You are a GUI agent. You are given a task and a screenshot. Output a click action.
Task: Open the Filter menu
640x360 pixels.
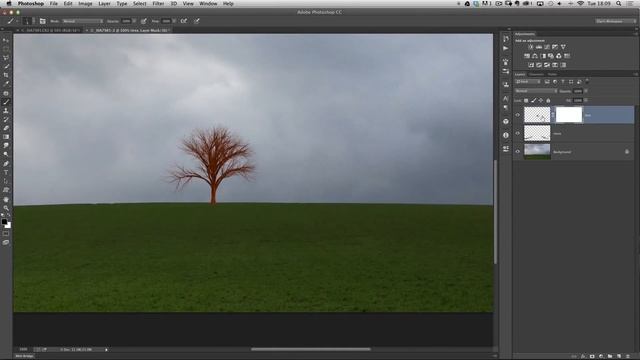pyautogui.click(x=158, y=4)
